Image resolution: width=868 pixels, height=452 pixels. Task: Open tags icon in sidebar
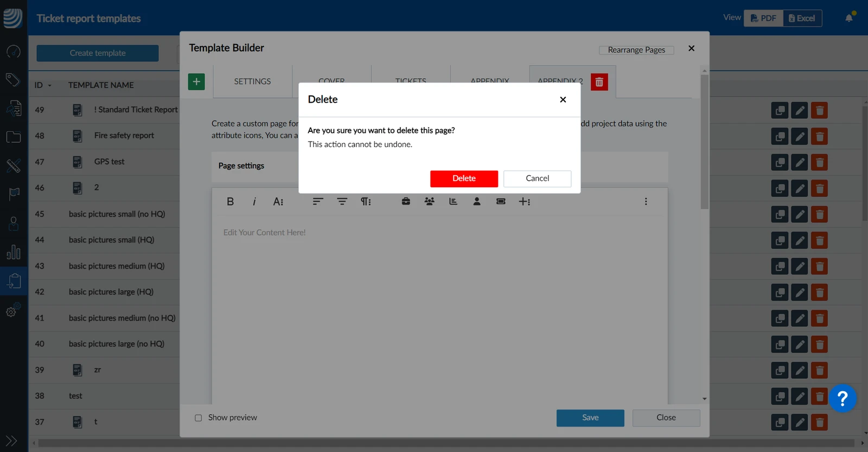click(13, 80)
